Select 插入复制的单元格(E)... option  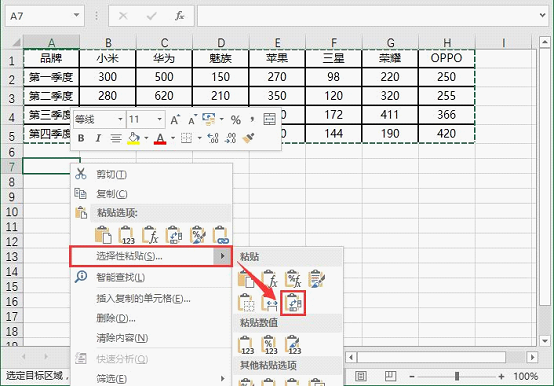143,299
